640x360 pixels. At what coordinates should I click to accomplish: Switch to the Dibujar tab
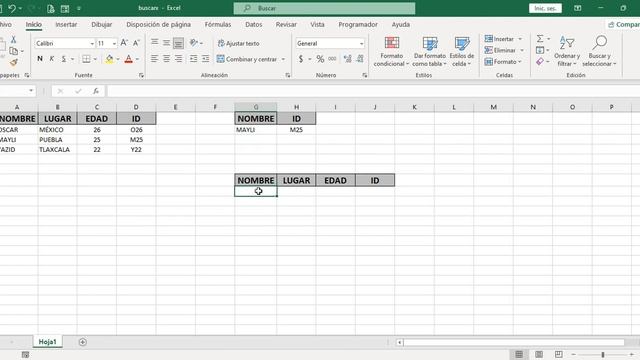tap(102, 24)
